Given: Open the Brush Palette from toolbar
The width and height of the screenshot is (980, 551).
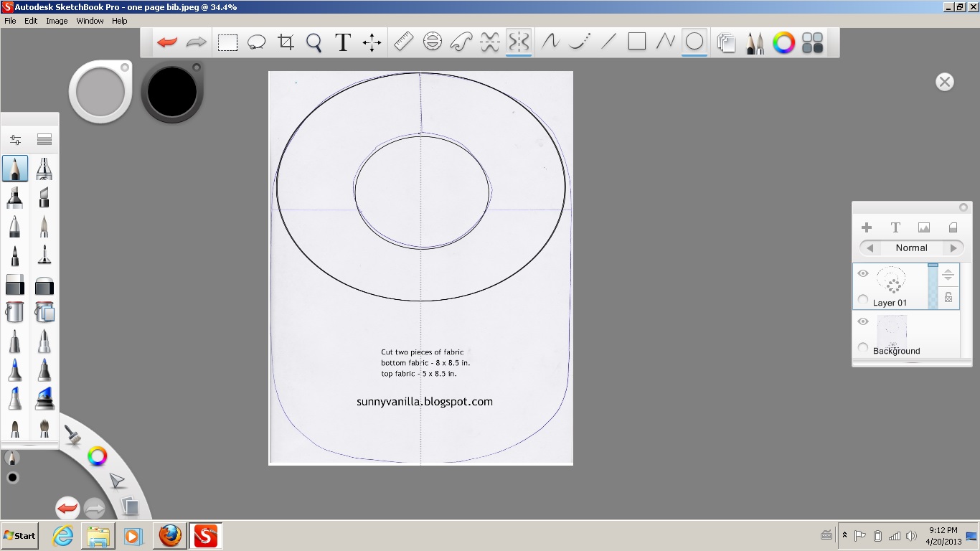Looking at the screenshot, I should tap(755, 43).
